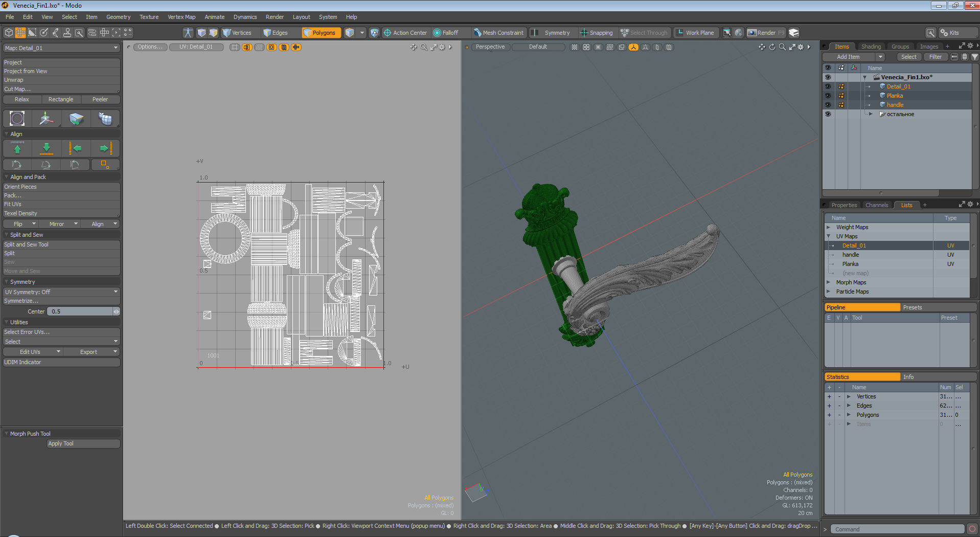Open the Vertex Map menu
This screenshot has width=980, height=537.
click(181, 17)
